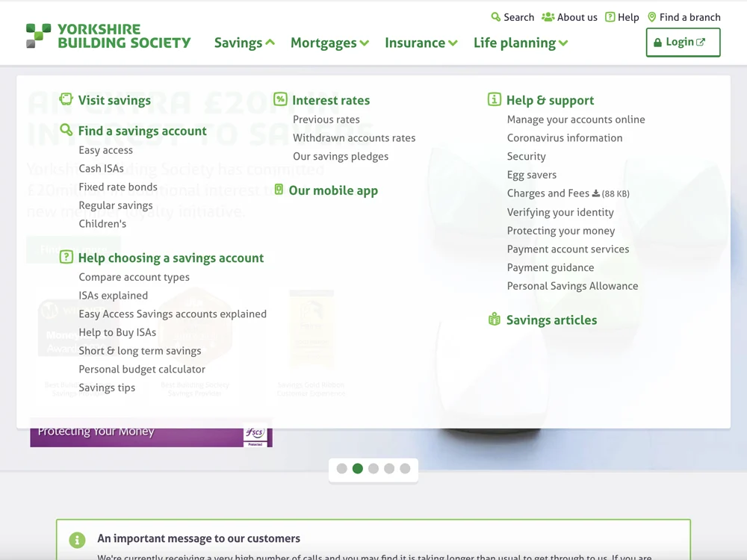Screen dimensions: 747x560
Task: Open Security link under Help & support
Action: click(527, 157)
